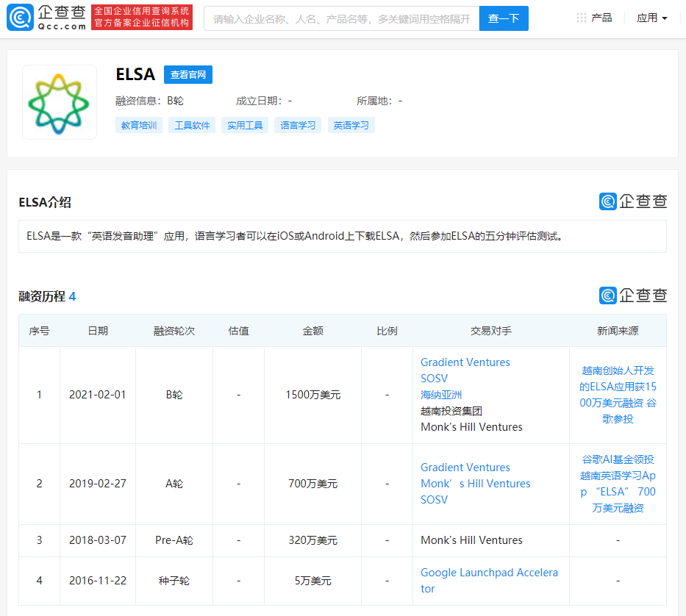Click the 320万美元 amount cell

tap(312, 540)
